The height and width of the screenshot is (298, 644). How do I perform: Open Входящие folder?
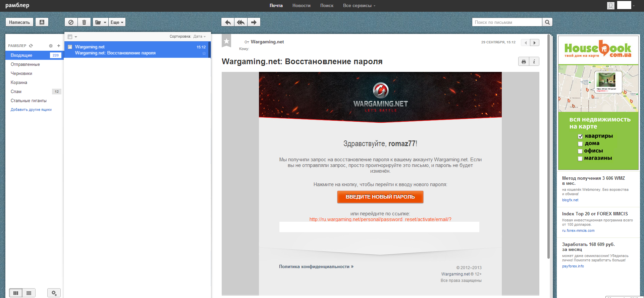click(34, 55)
